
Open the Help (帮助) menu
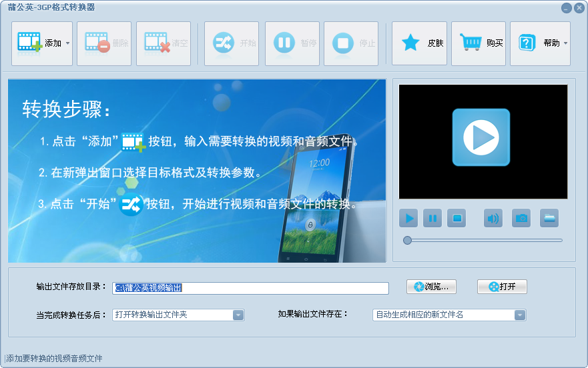point(540,43)
